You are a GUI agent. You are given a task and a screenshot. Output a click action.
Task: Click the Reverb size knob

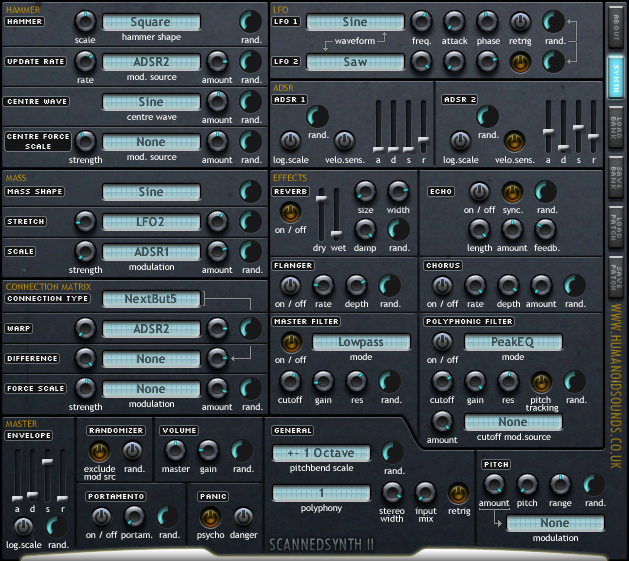click(365, 191)
